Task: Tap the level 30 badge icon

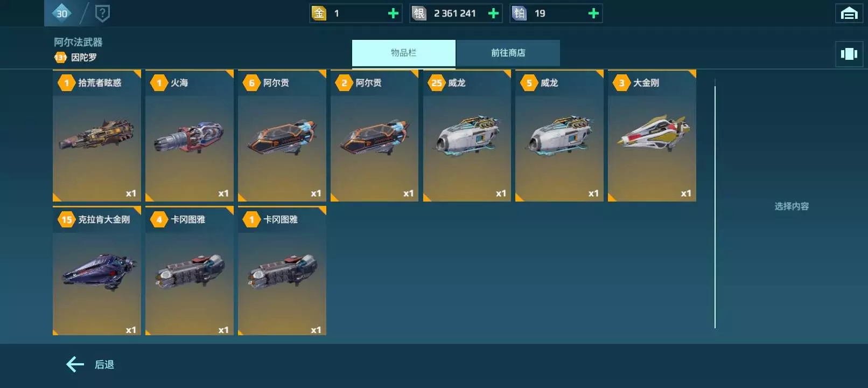Action: [62, 13]
